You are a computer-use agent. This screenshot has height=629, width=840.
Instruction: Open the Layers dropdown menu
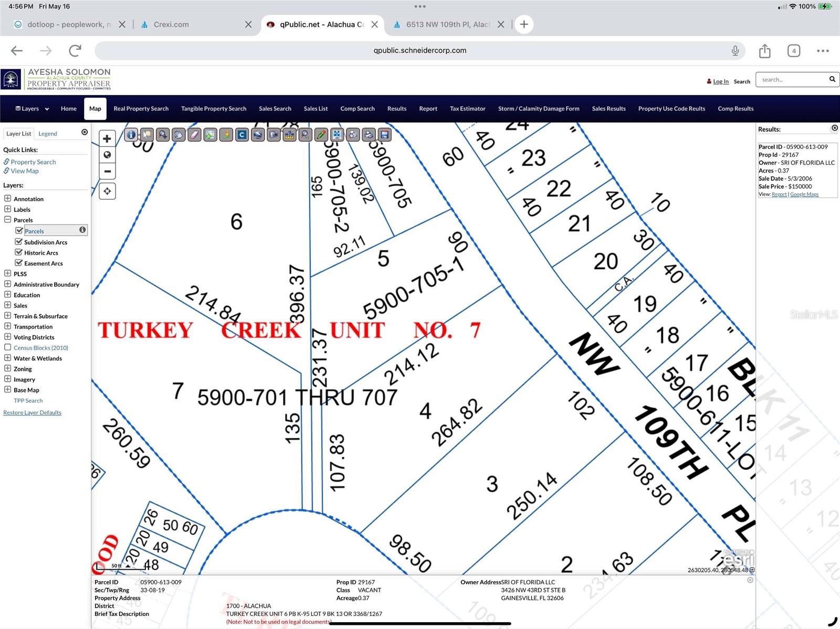click(32, 109)
